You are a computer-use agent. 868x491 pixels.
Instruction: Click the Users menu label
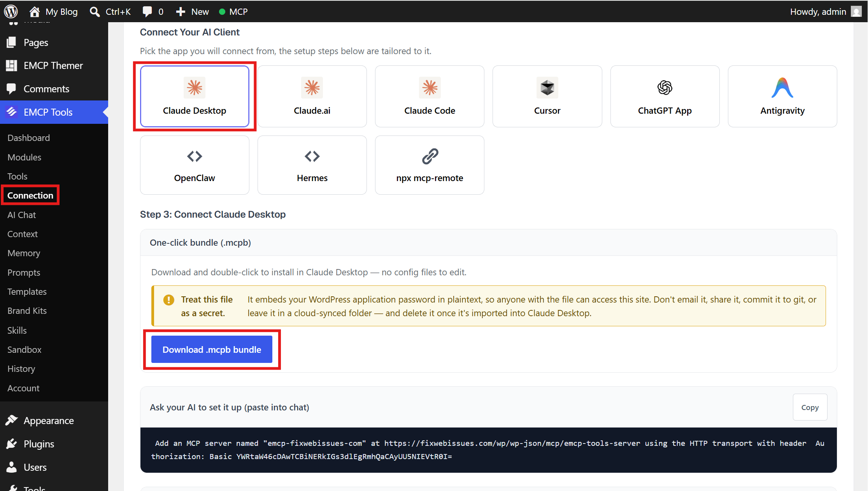35,467
